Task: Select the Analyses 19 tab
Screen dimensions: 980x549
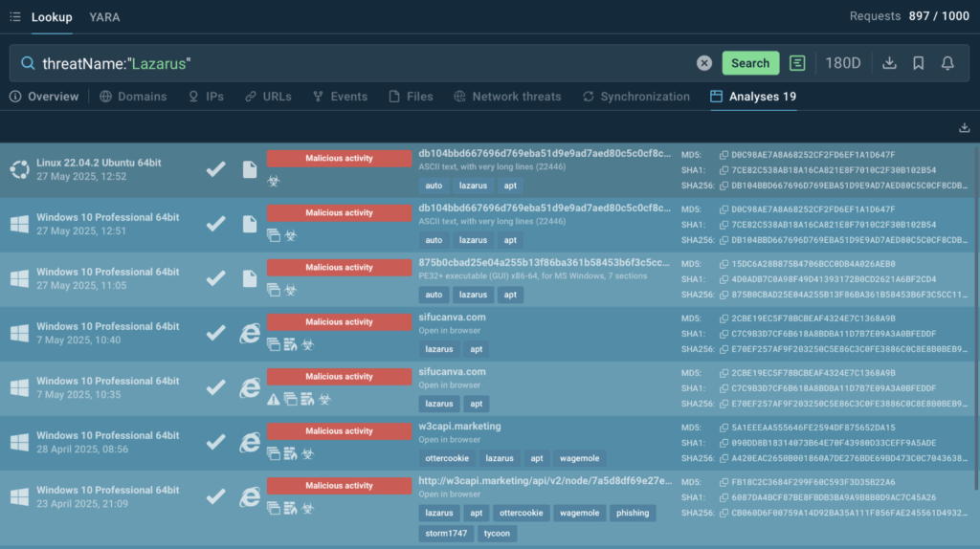Action: tap(753, 97)
